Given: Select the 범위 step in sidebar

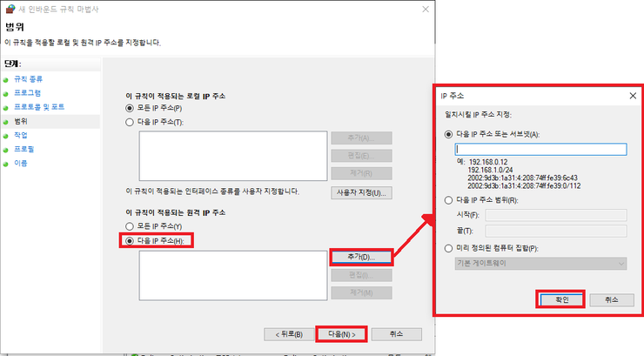Looking at the screenshot, I should (x=19, y=121).
